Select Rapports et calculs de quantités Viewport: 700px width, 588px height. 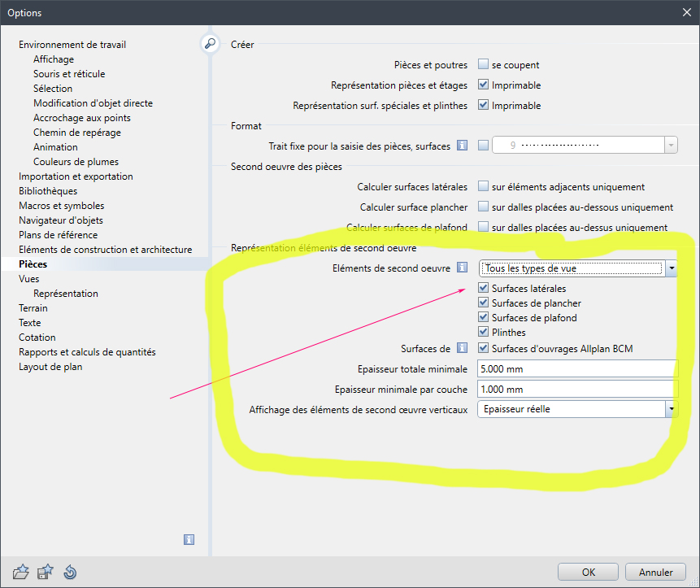pyautogui.click(x=87, y=352)
